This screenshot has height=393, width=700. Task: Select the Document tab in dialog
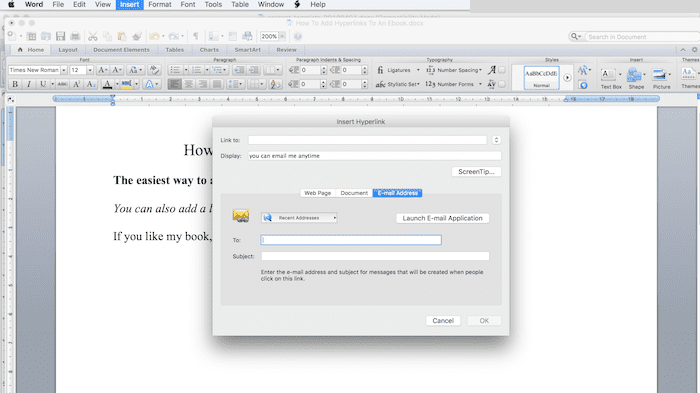[354, 193]
